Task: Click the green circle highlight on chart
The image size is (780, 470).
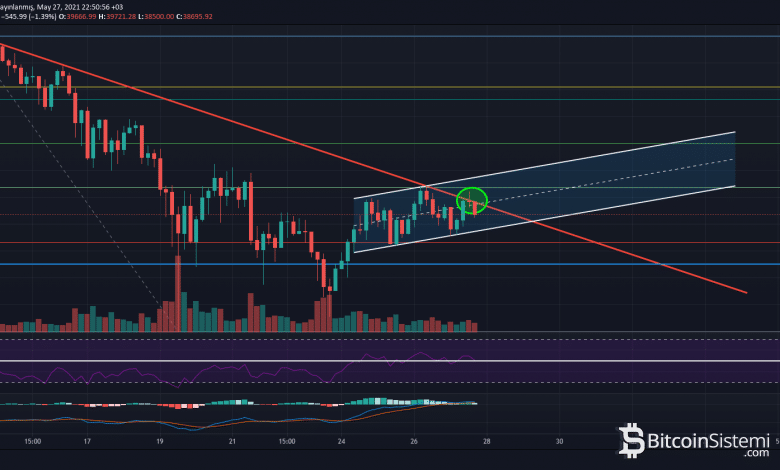Action: [x=472, y=200]
